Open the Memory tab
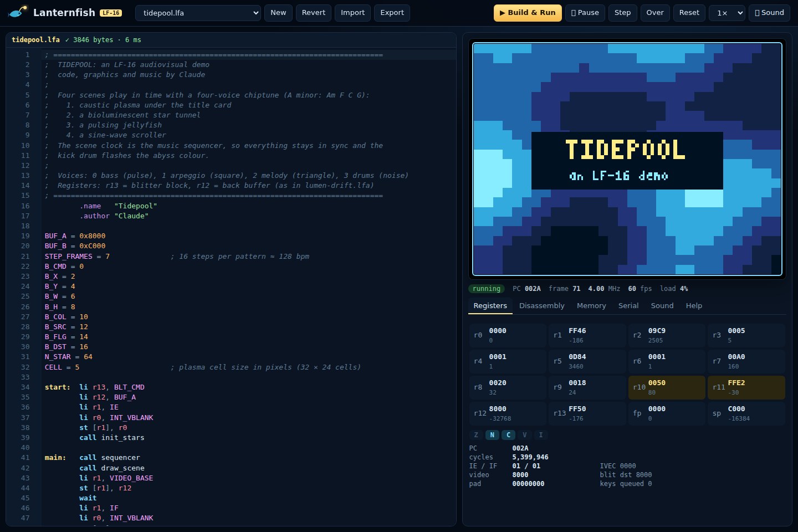This screenshot has height=532, width=798. tap(591, 306)
